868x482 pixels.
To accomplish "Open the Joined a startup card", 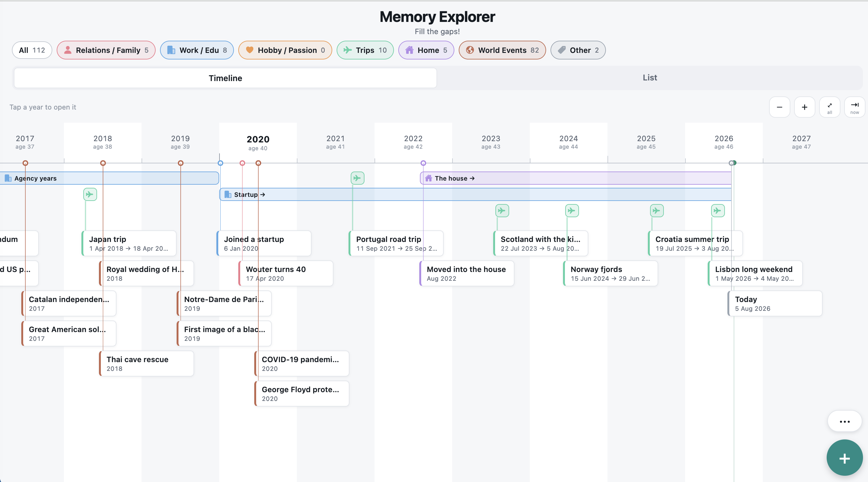I will tap(264, 244).
